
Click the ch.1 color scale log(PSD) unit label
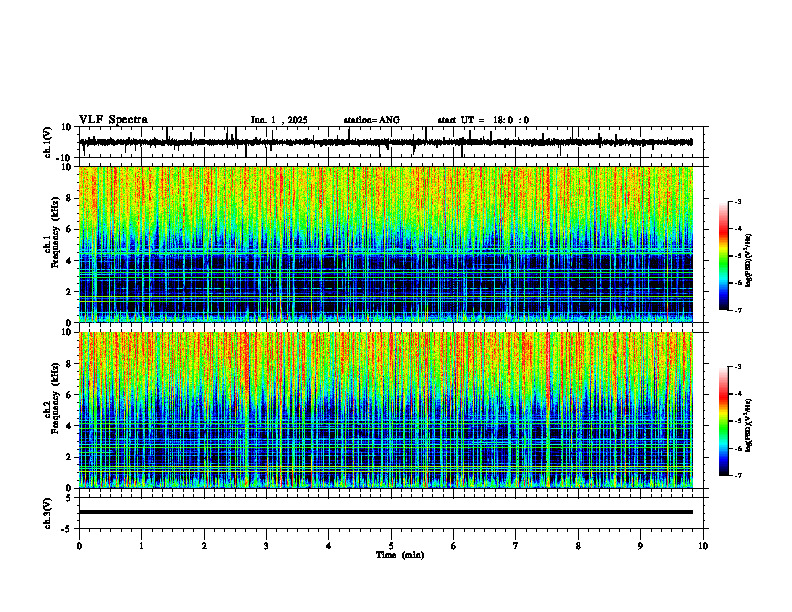749,260
